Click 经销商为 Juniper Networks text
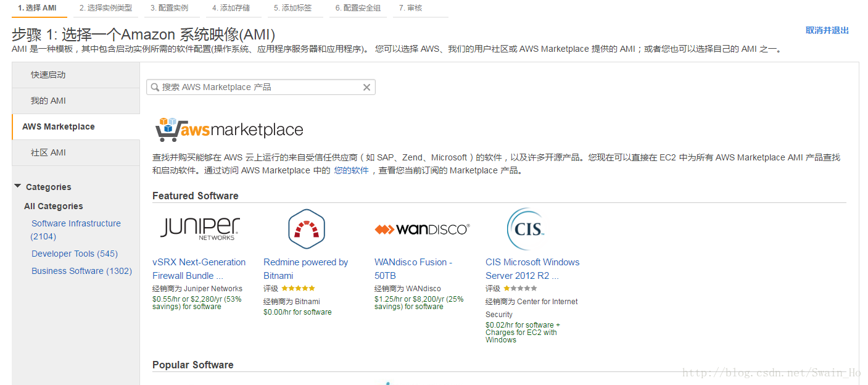The width and height of the screenshot is (868, 385). point(197,289)
